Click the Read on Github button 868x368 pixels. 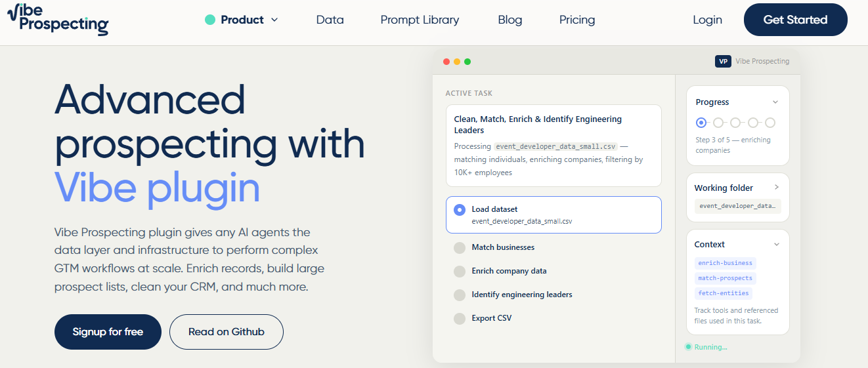(x=227, y=332)
